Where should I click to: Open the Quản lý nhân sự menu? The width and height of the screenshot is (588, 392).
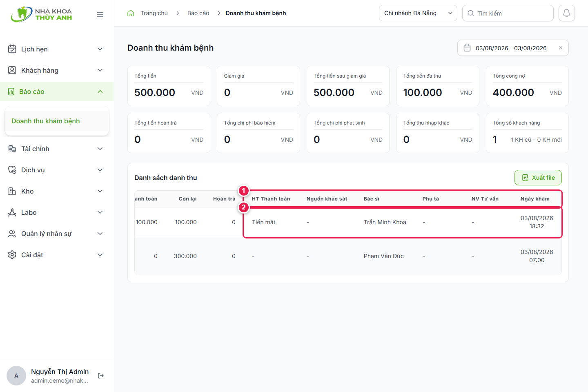click(57, 234)
